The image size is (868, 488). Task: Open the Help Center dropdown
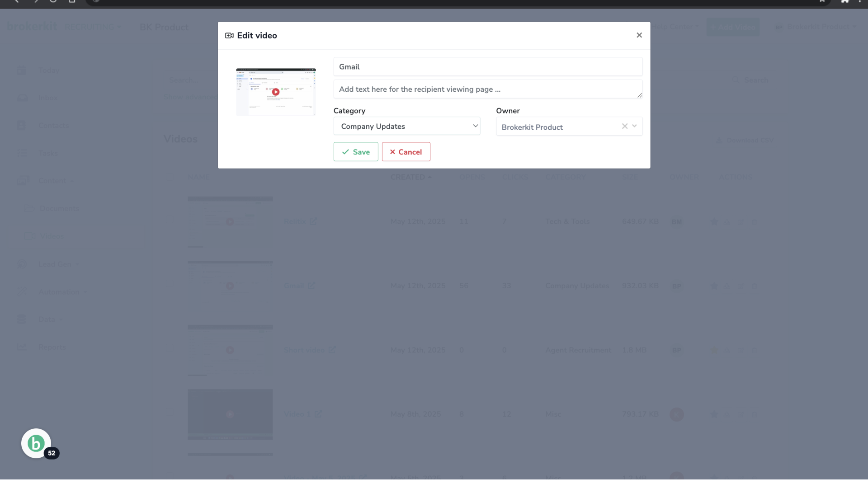(675, 27)
